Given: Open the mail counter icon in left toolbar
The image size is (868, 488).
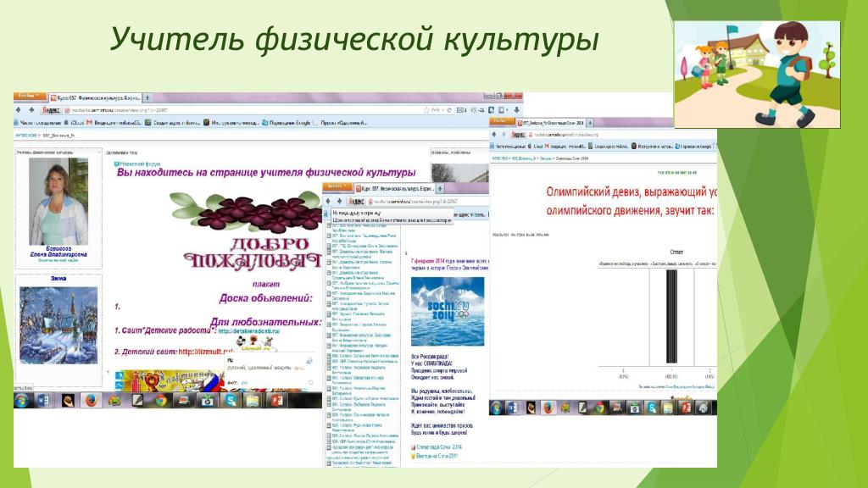Looking at the screenshot, I should coord(462,110).
